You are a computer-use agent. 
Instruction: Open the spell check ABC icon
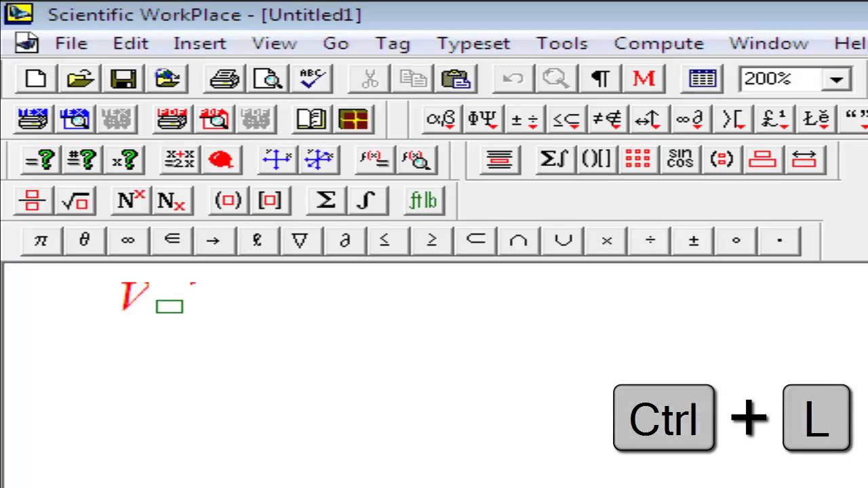coord(312,79)
